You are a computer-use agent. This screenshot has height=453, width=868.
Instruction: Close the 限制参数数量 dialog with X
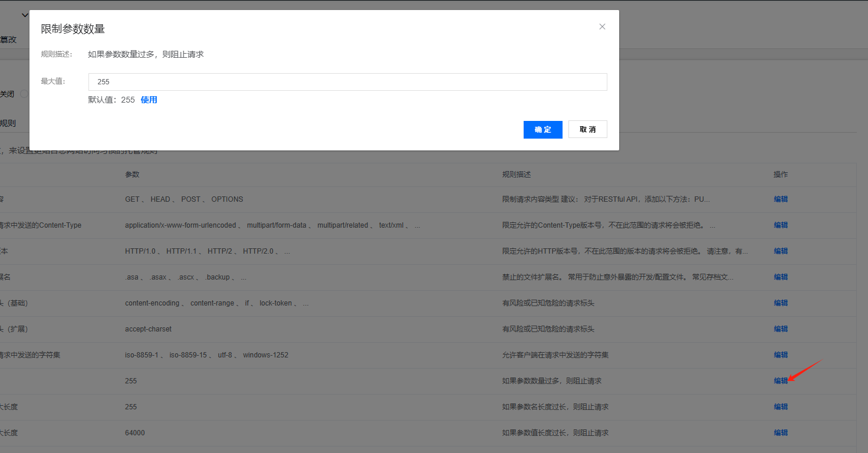(x=602, y=27)
